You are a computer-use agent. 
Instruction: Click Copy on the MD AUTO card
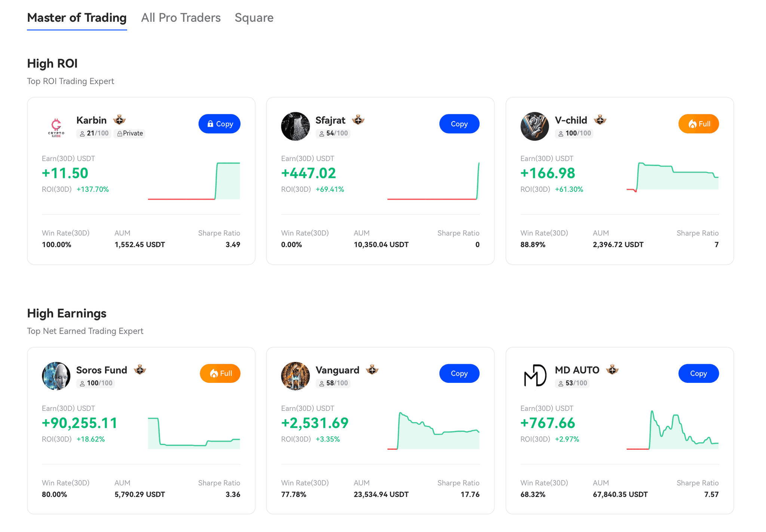click(x=698, y=373)
